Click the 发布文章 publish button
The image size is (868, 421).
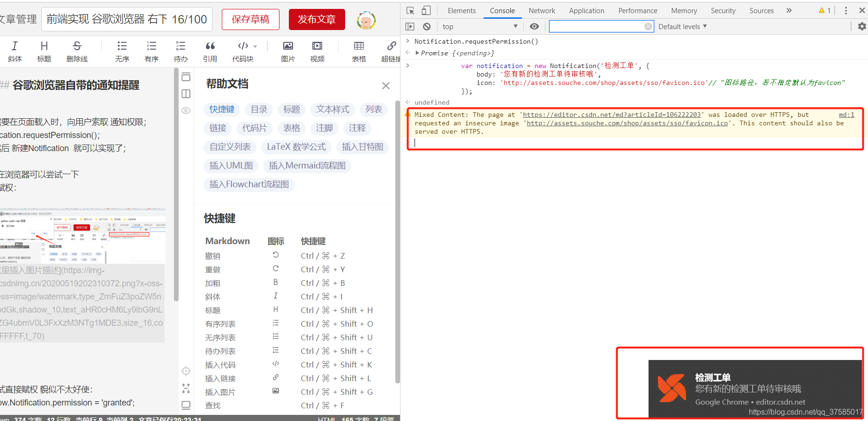coord(317,19)
